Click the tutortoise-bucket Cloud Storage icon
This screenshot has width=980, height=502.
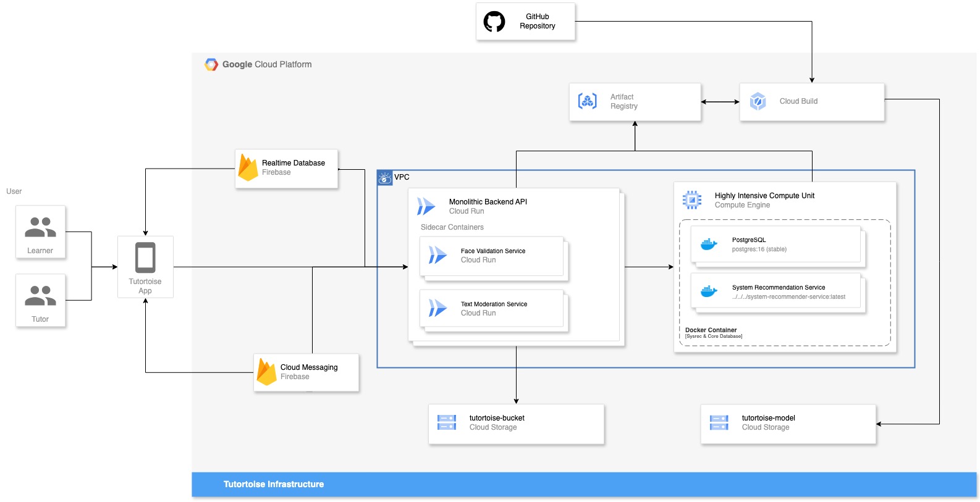tap(447, 422)
